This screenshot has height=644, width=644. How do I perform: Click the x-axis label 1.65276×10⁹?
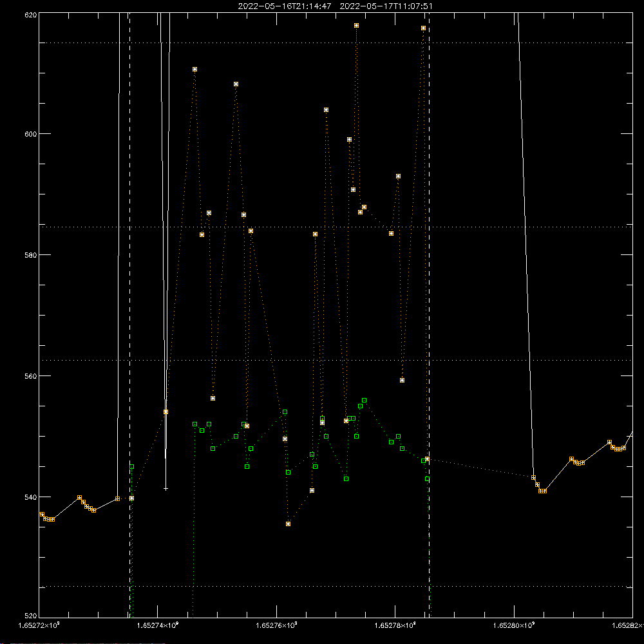pyautogui.click(x=276, y=625)
